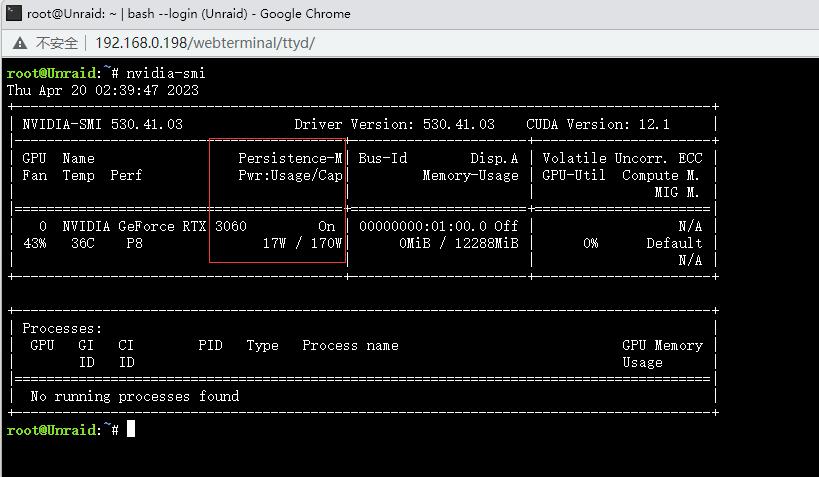This screenshot has height=477, width=819.
Task: Click the 'nvidia-smi' command text
Action: pyautogui.click(x=166, y=73)
